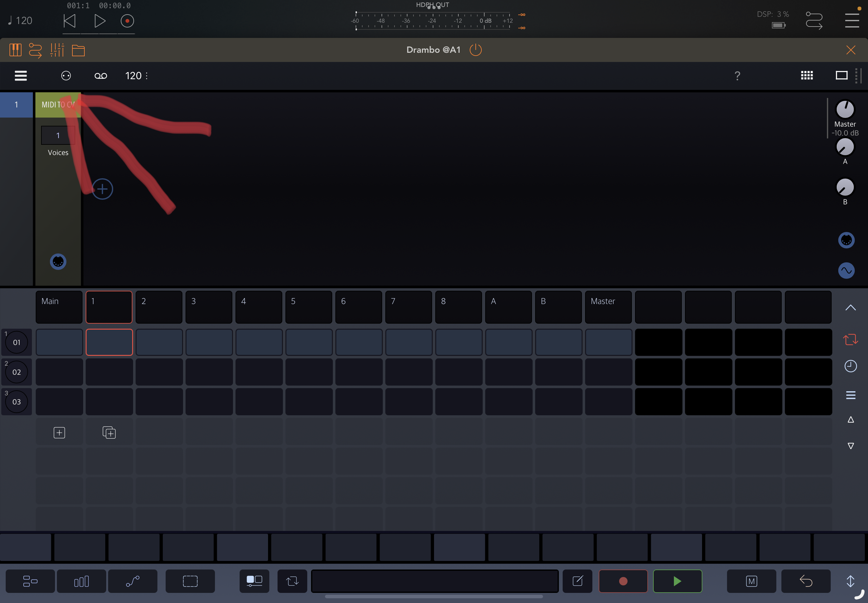Select the Master track tab
Viewport: 868px width, 603px height.
pos(608,307)
